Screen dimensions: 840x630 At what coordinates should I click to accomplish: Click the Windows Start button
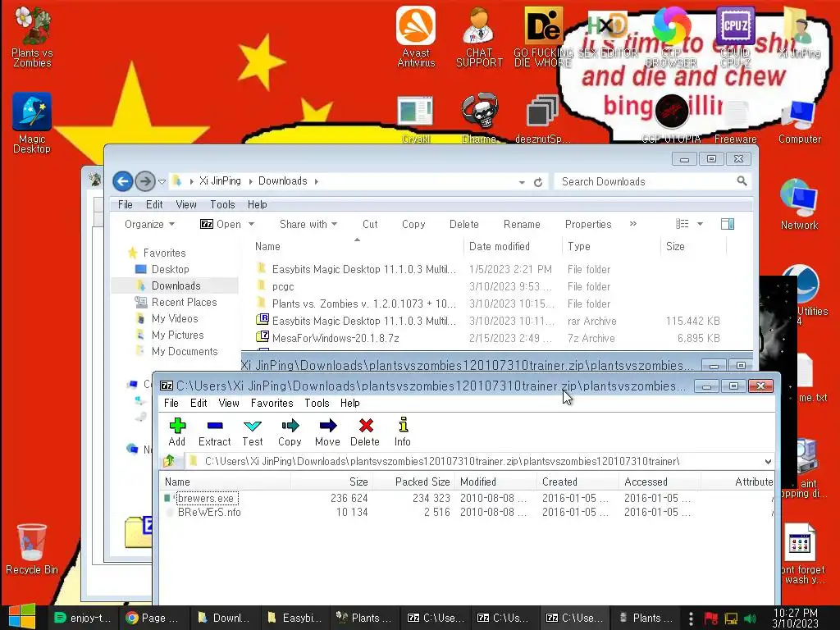[22, 617]
